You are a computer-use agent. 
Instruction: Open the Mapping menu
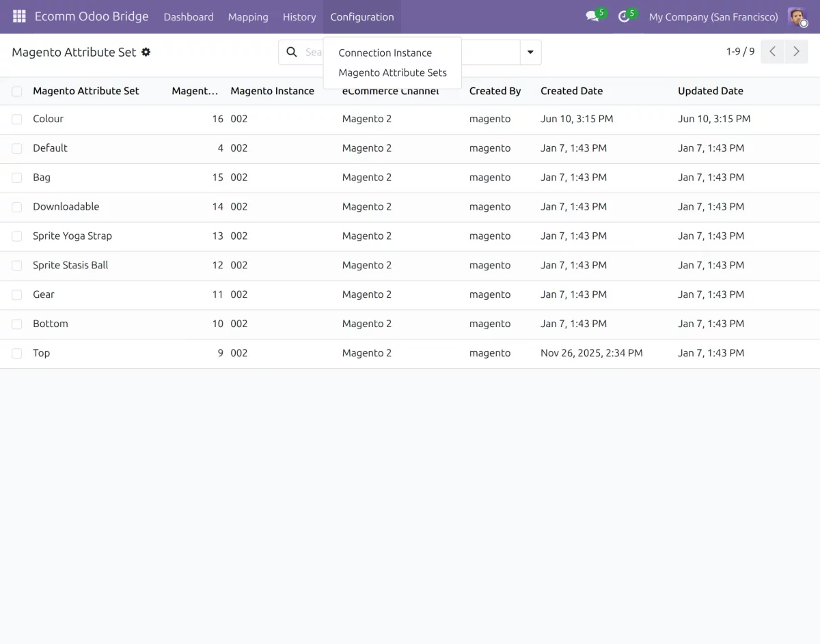pos(248,16)
